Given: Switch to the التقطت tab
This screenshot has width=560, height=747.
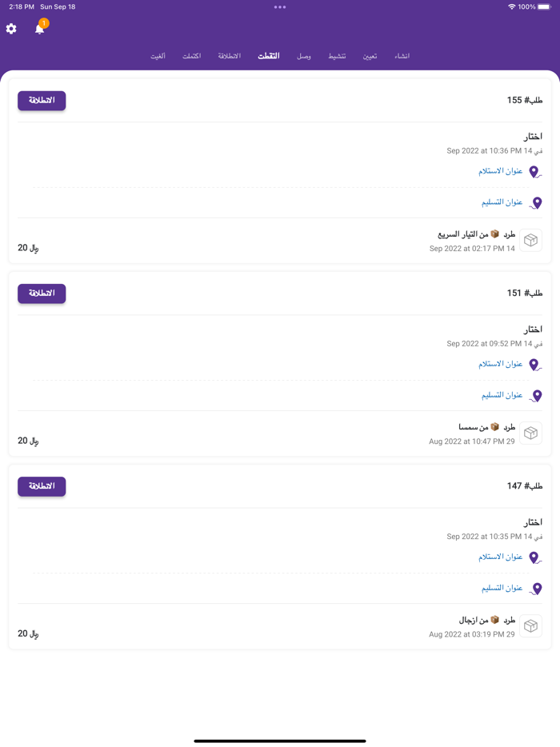Looking at the screenshot, I should click(269, 56).
